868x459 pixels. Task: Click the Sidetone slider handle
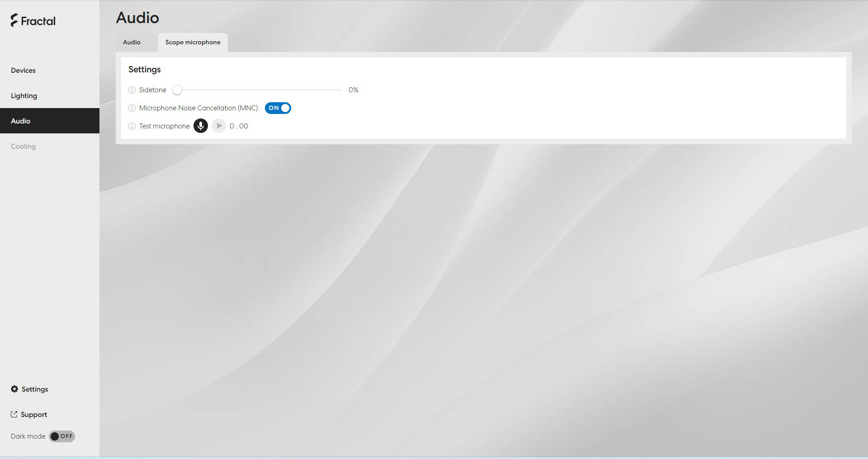point(177,90)
